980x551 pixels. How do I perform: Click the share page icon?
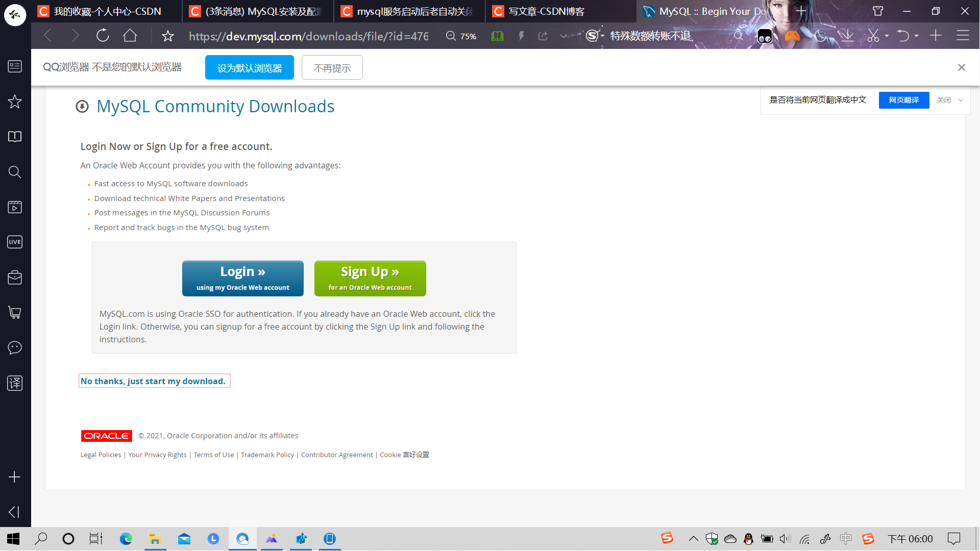pyautogui.click(x=543, y=36)
